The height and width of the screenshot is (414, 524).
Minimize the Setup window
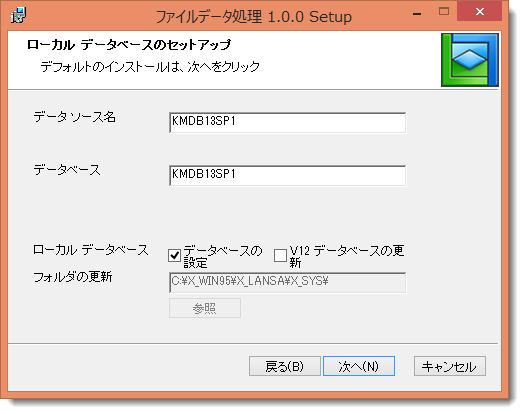click(x=417, y=13)
